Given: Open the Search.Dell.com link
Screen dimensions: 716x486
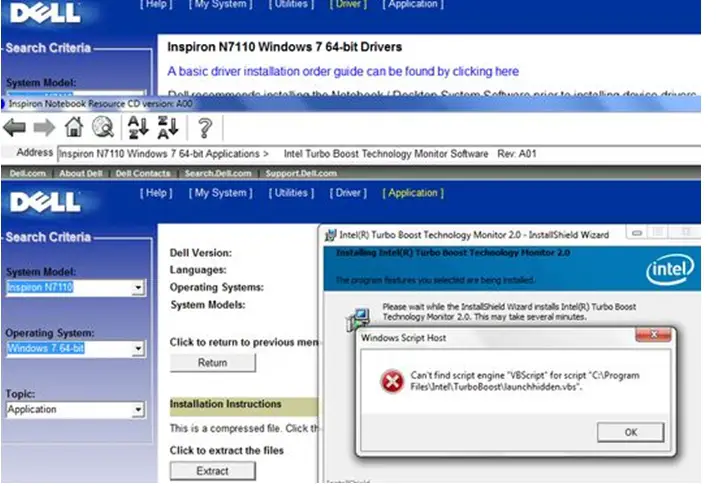Looking at the screenshot, I should (x=218, y=174).
